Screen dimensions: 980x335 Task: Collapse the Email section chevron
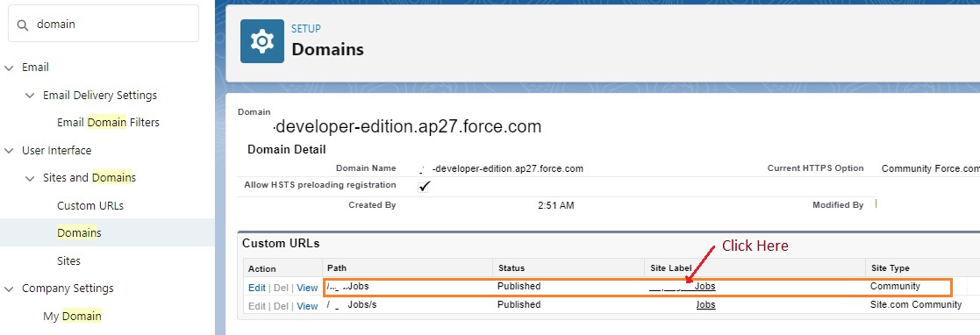click(x=9, y=68)
